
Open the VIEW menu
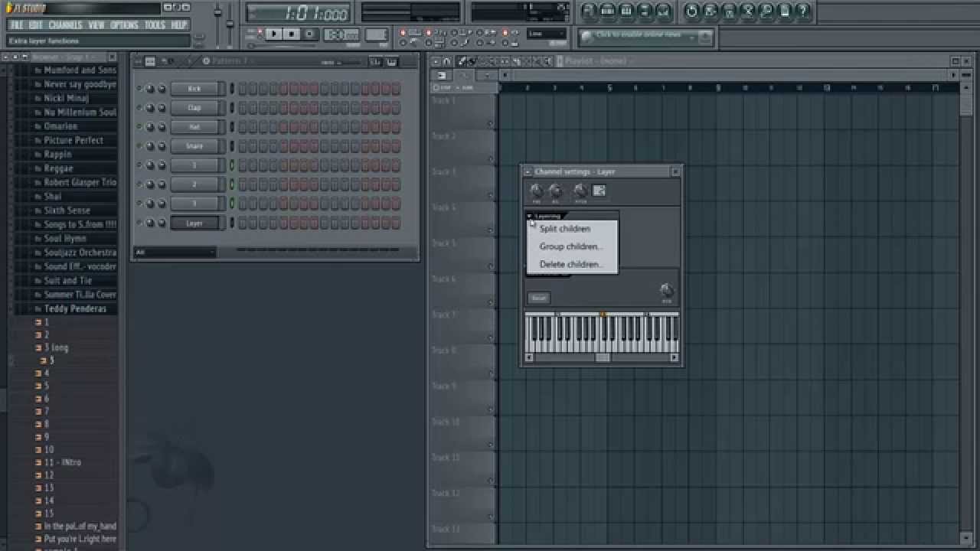[96, 24]
